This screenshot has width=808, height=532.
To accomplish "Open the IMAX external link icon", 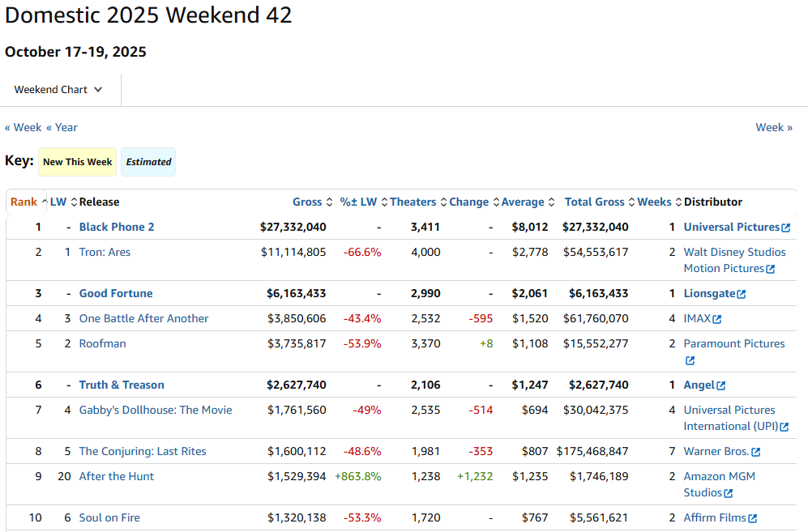I will [x=716, y=319].
